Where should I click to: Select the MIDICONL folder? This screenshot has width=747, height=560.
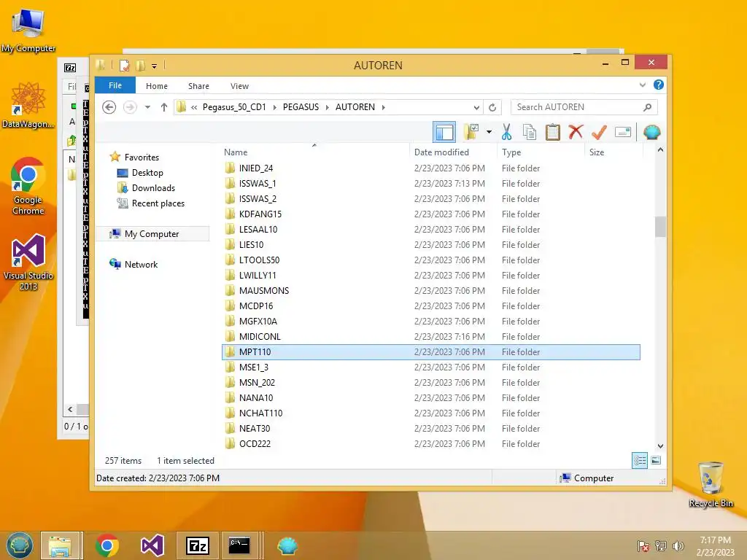(260, 336)
